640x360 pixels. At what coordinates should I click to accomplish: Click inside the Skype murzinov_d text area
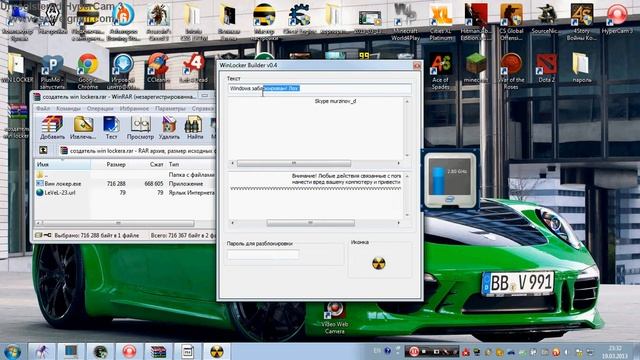click(x=316, y=128)
